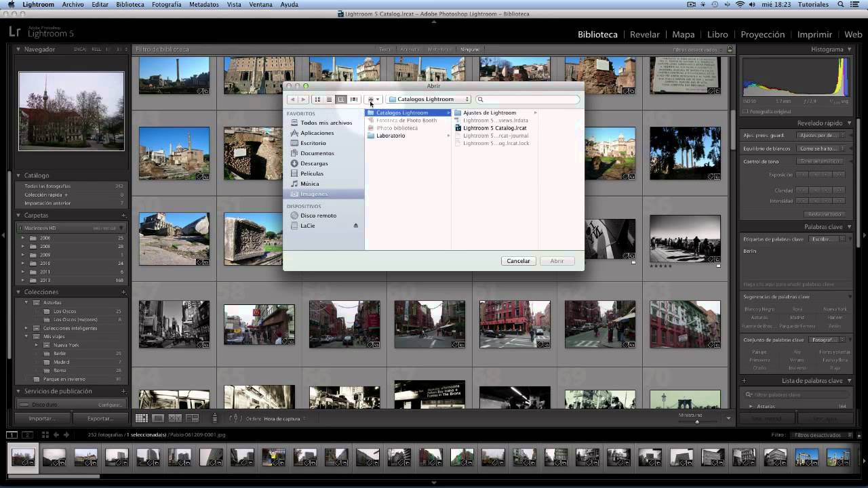Add a new folder with Carpetas plus
Image resolution: width=868 pixels, height=488 pixels.
coord(123,216)
